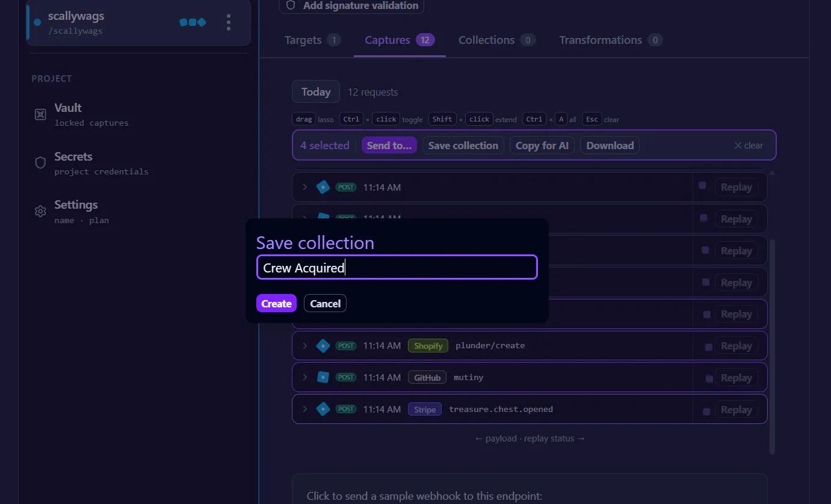The image size is (831, 504).
Task: Replay the plunder/create capture
Action: point(737,346)
